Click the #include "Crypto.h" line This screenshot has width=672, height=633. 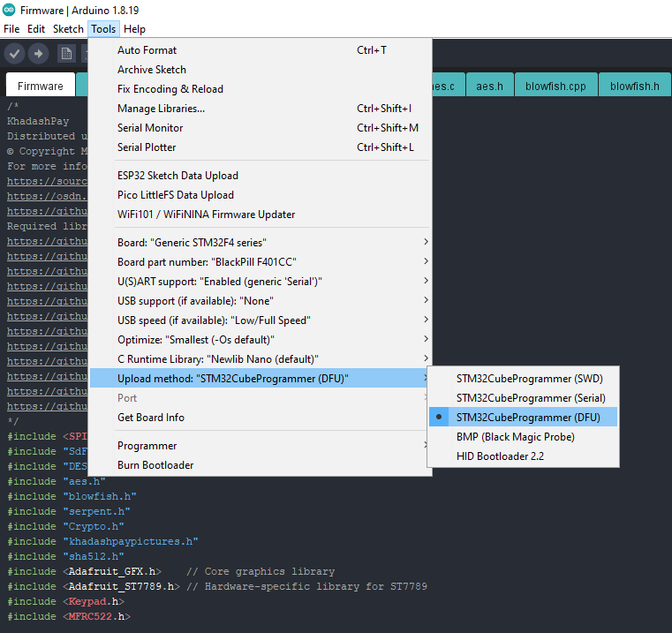(x=65, y=526)
